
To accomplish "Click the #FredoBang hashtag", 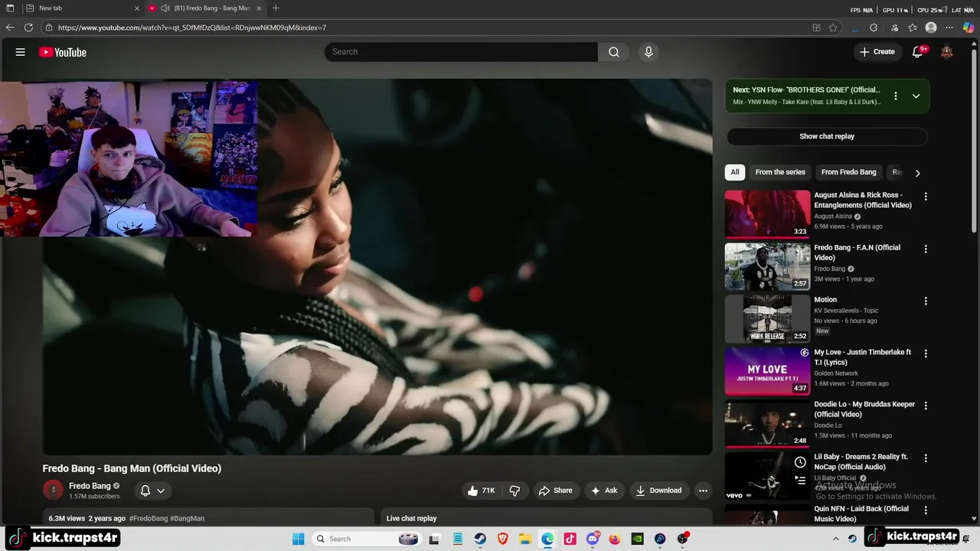I will tap(149, 518).
